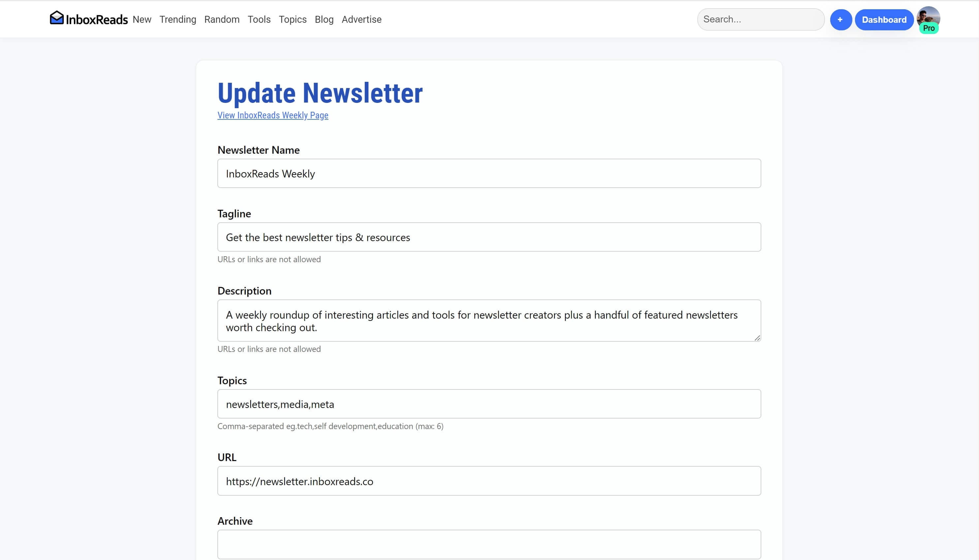Click the Newsletter Name input field
Screen dimensions: 979x560
click(489, 173)
